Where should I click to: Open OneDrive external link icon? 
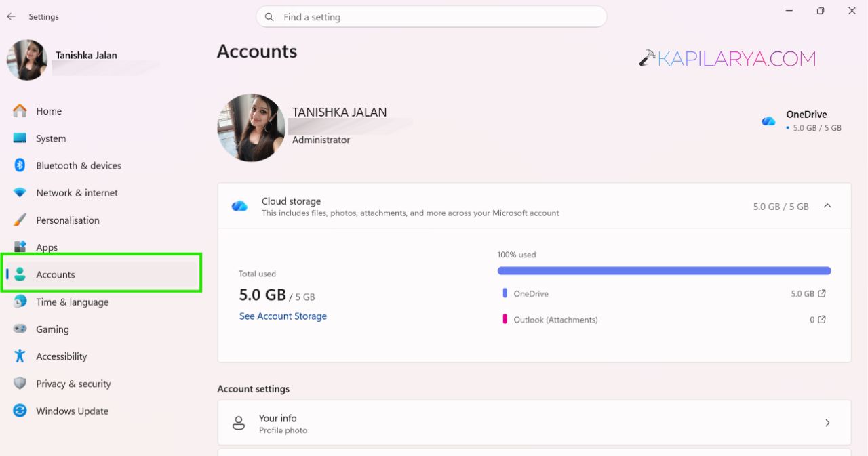point(822,293)
